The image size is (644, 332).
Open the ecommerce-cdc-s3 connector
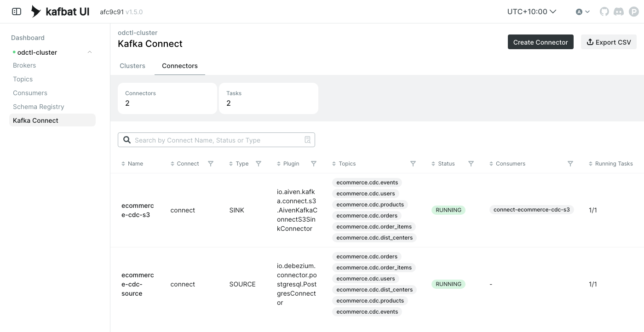pos(138,210)
